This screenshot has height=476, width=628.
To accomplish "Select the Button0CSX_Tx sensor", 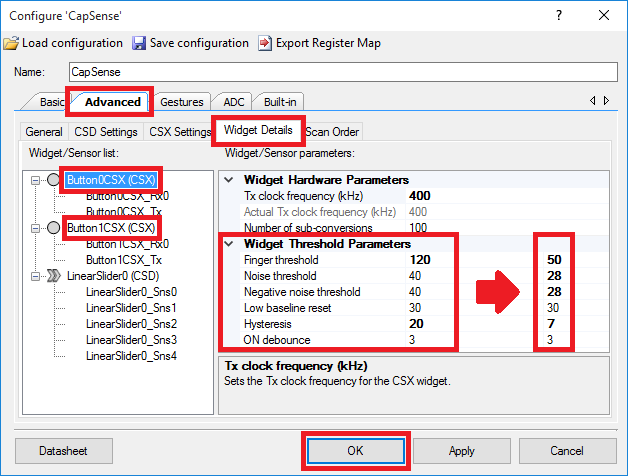I will tap(124, 212).
